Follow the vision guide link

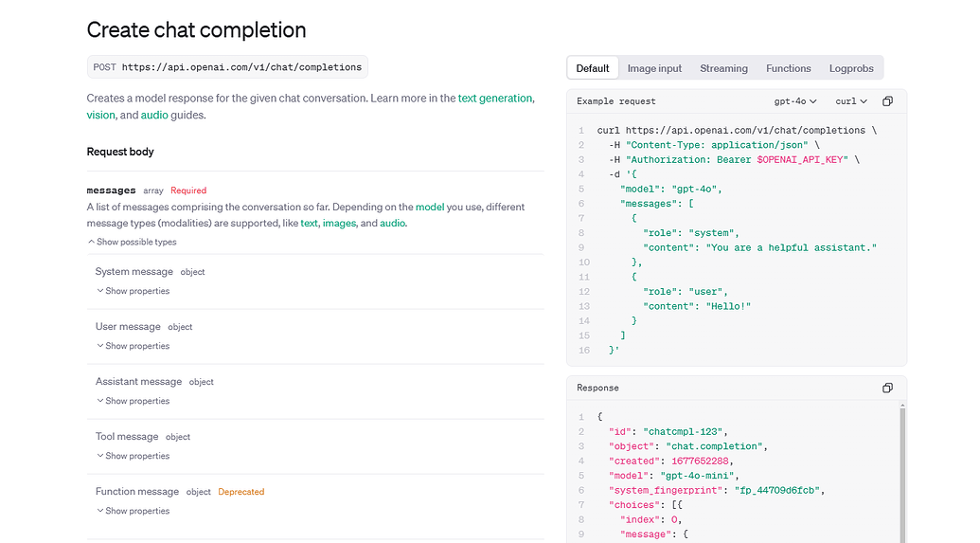coord(100,115)
